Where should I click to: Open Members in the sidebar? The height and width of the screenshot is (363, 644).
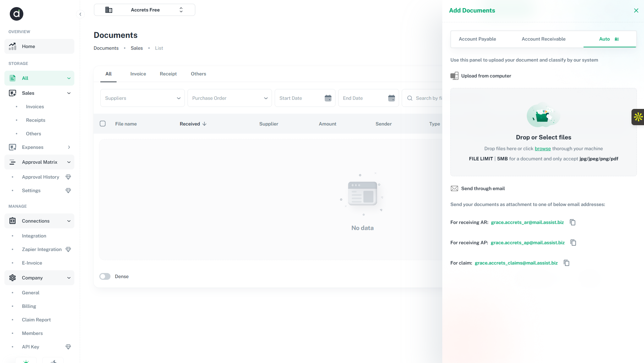coord(32,333)
